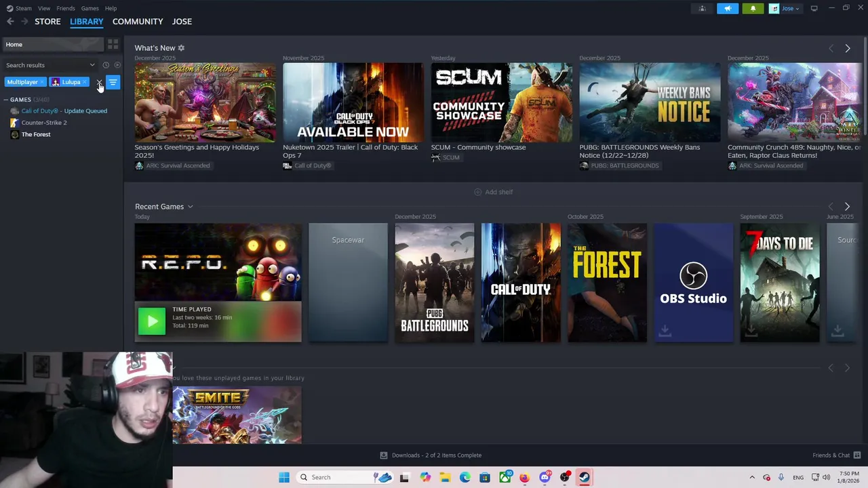This screenshot has height=488, width=868.
Task: Show hidden system tray icons
Action: [751, 477]
